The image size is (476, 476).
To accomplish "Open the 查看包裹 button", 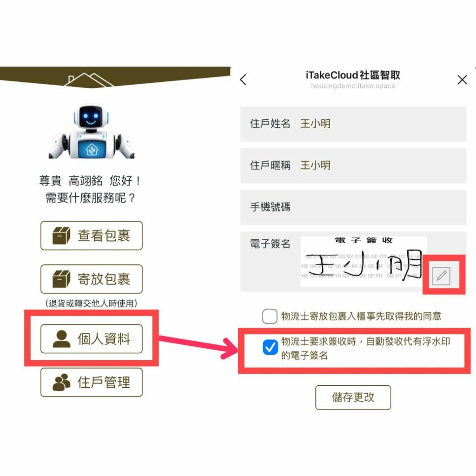I will [x=92, y=236].
